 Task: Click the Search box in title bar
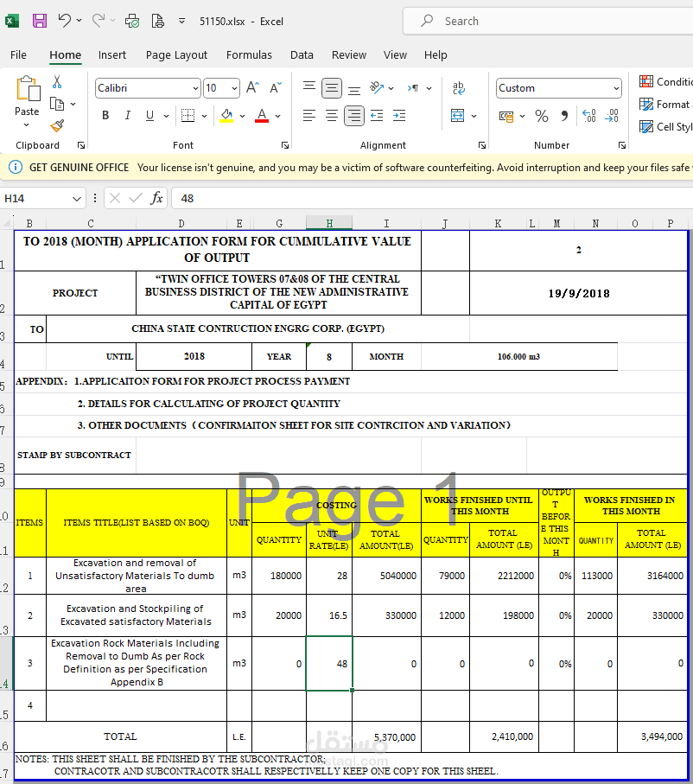tap(548, 21)
